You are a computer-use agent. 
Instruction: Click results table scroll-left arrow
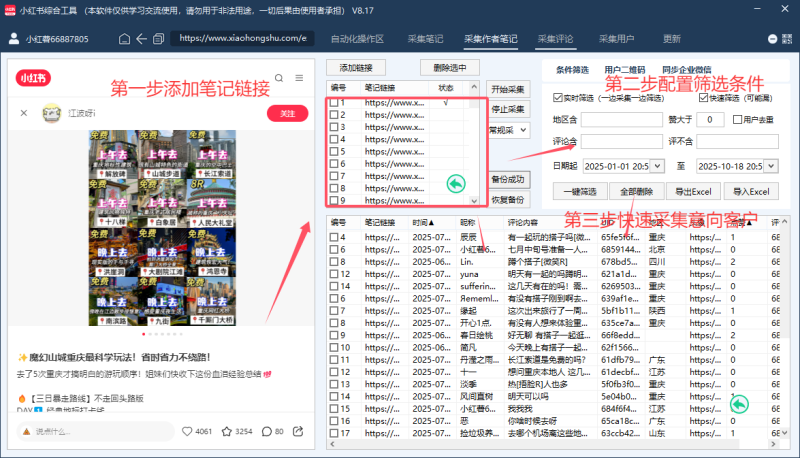pyautogui.click(x=333, y=444)
